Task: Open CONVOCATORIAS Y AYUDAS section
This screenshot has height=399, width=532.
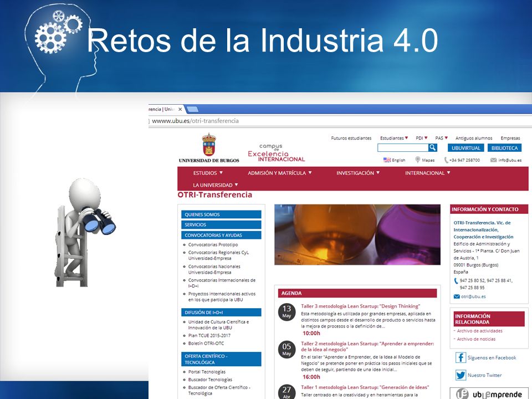Action: [221, 235]
